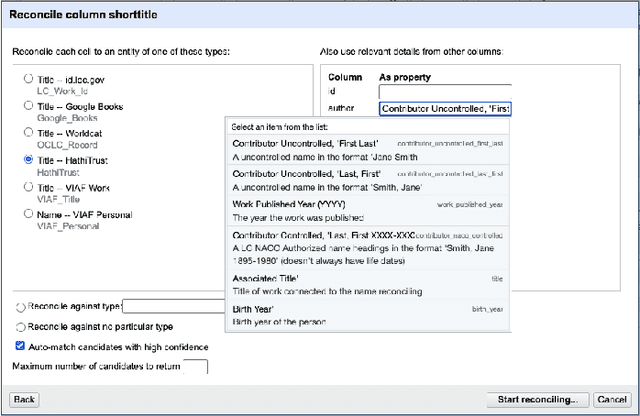Click the VIAF_Personal type identifier text
The image size is (640, 416).
[x=68, y=226]
